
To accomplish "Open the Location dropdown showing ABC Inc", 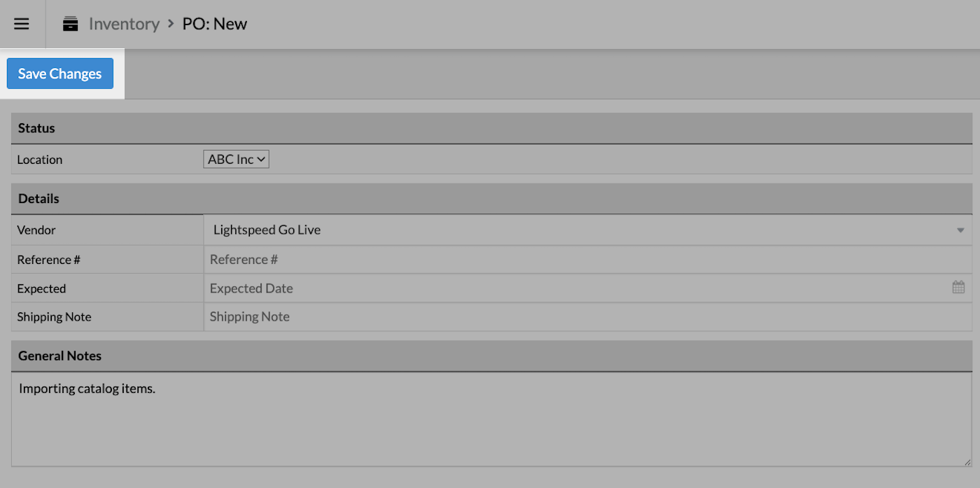I will pos(236,159).
